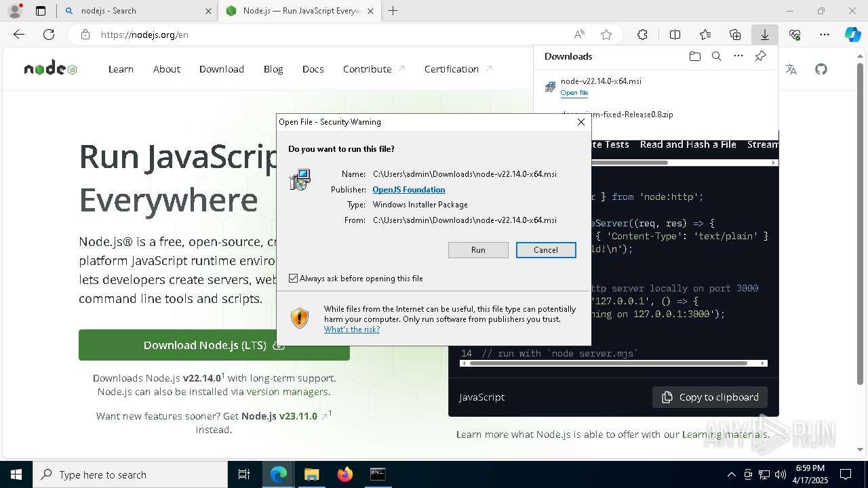Add this page to favorites star icon

click(x=606, y=35)
